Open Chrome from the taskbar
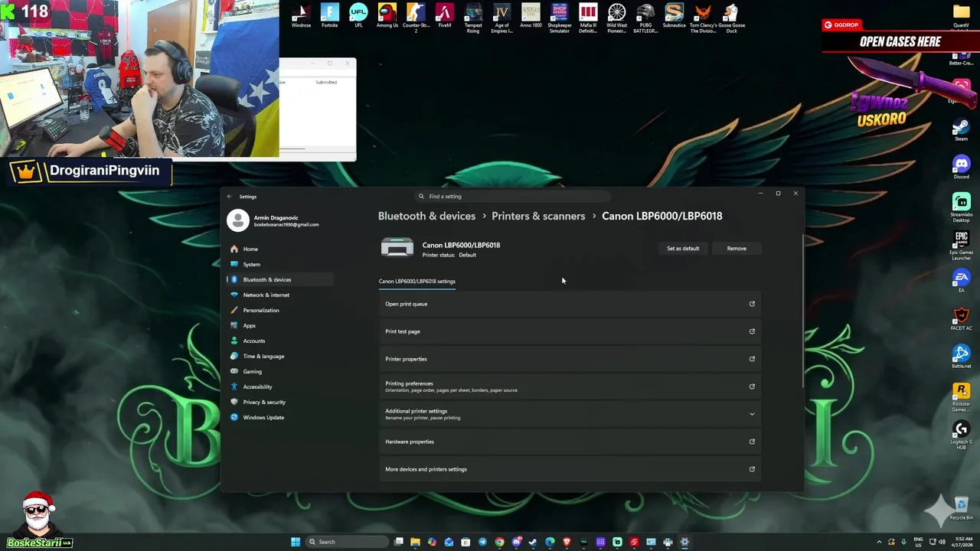980x551 pixels. coord(499,542)
